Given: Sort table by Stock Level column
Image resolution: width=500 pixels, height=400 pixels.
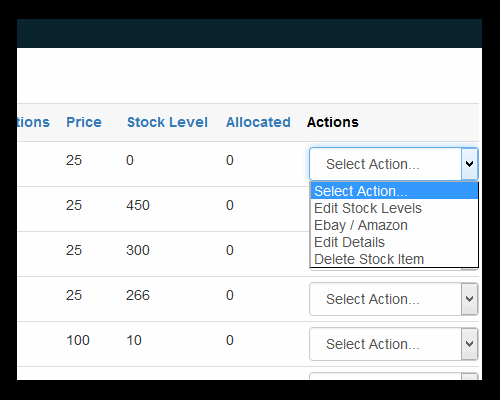Looking at the screenshot, I should 167,122.
